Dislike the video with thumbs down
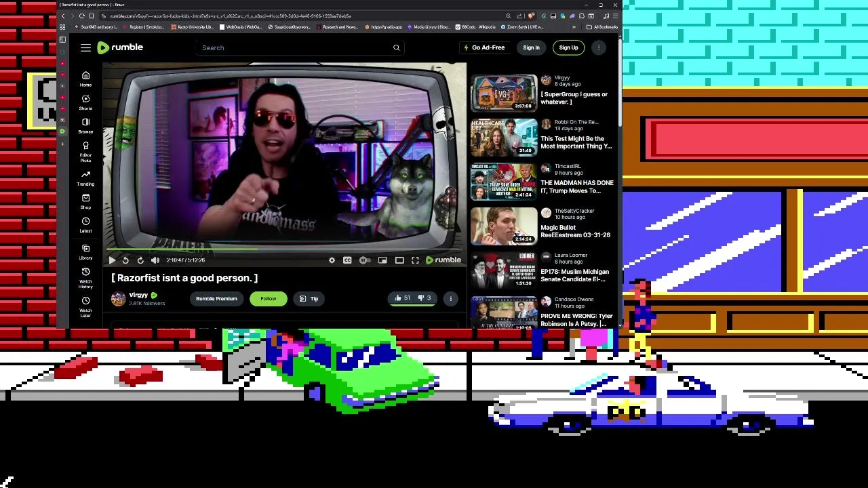This screenshot has width=868, height=488. click(x=424, y=298)
